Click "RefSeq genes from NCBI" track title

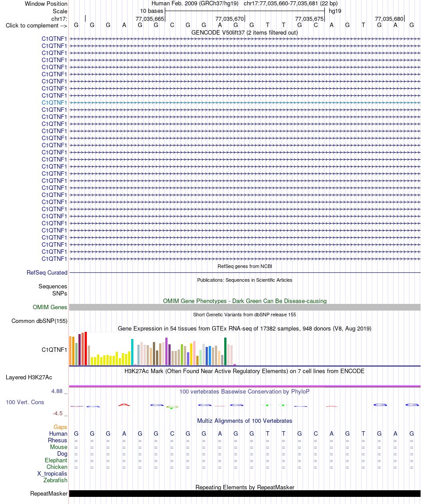pyautogui.click(x=245, y=266)
